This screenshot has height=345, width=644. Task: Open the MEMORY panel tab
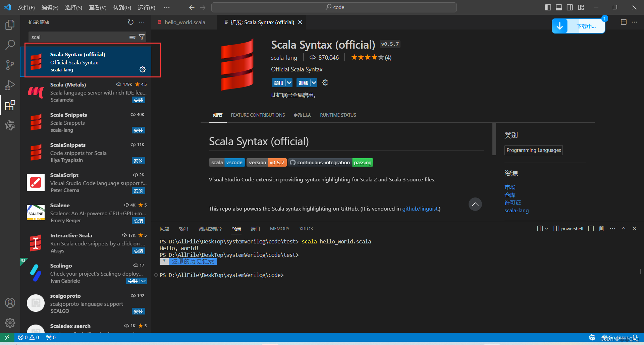tap(279, 229)
